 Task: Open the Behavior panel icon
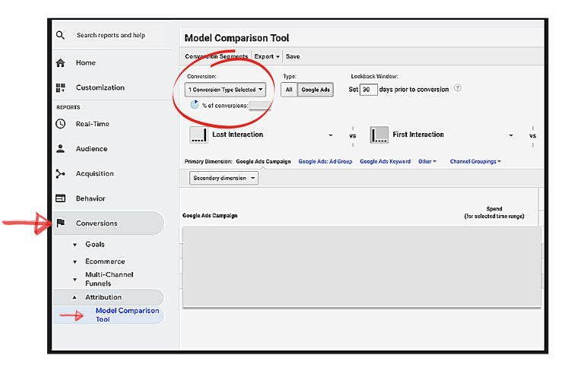point(61,198)
